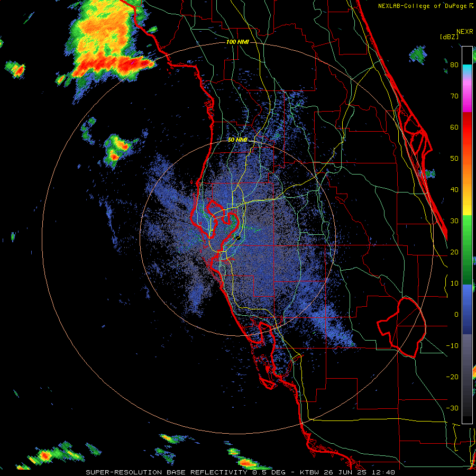Pick the orange segment of the color bar
The height and width of the screenshot is (476, 476).
pyautogui.click(x=467, y=175)
